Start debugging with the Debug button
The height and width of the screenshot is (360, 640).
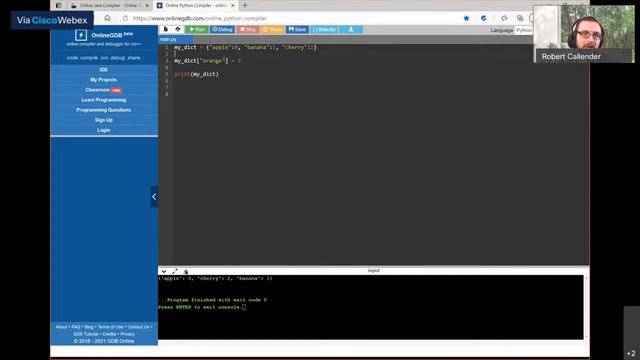tap(222, 29)
